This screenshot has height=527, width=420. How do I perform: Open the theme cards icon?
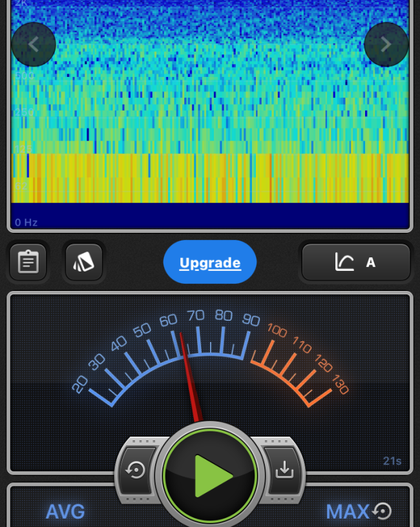click(x=84, y=262)
